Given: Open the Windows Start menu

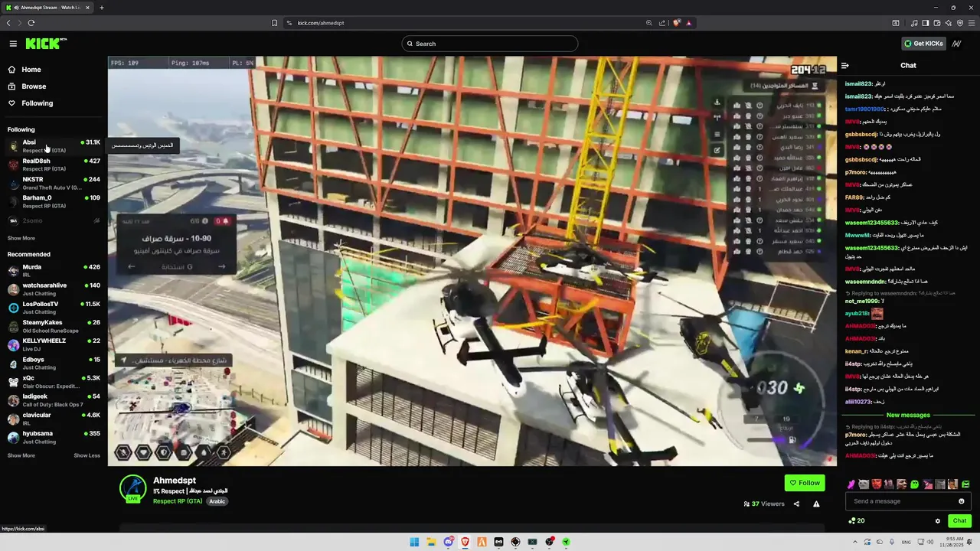Looking at the screenshot, I should (414, 542).
